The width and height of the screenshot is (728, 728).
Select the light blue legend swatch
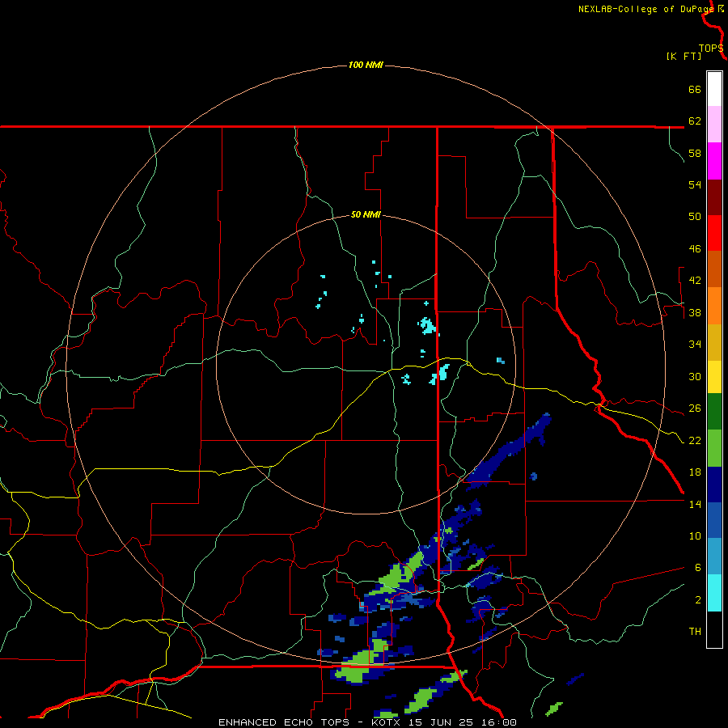coord(714,557)
